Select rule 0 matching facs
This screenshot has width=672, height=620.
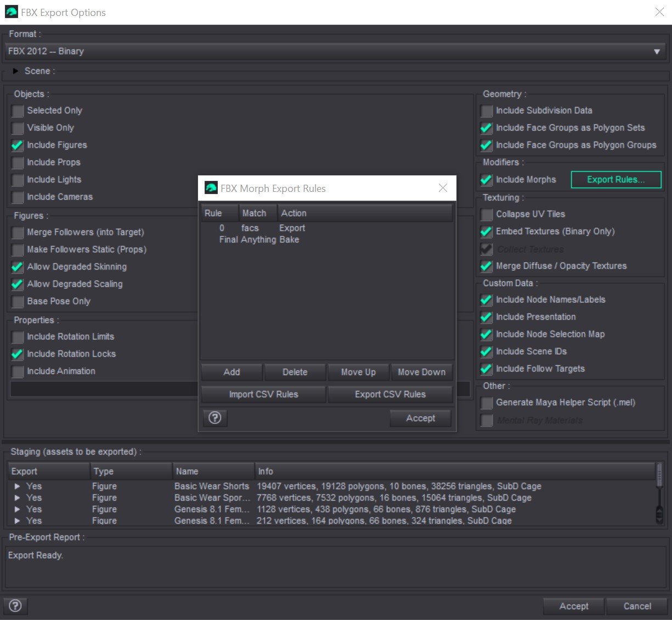[x=327, y=228]
